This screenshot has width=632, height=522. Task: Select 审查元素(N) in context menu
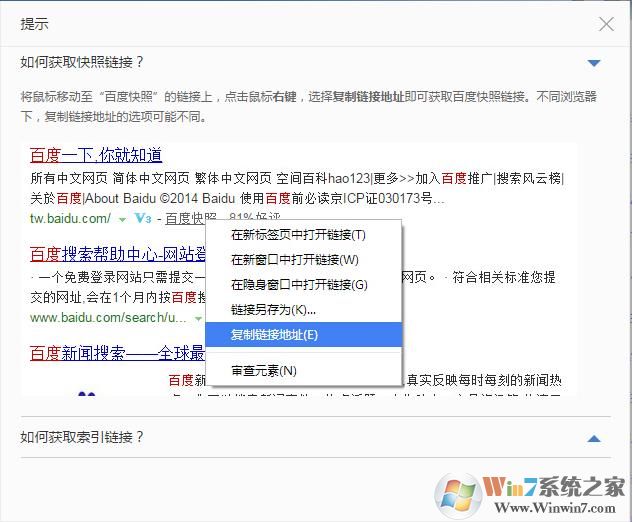click(x=304, y=370)
